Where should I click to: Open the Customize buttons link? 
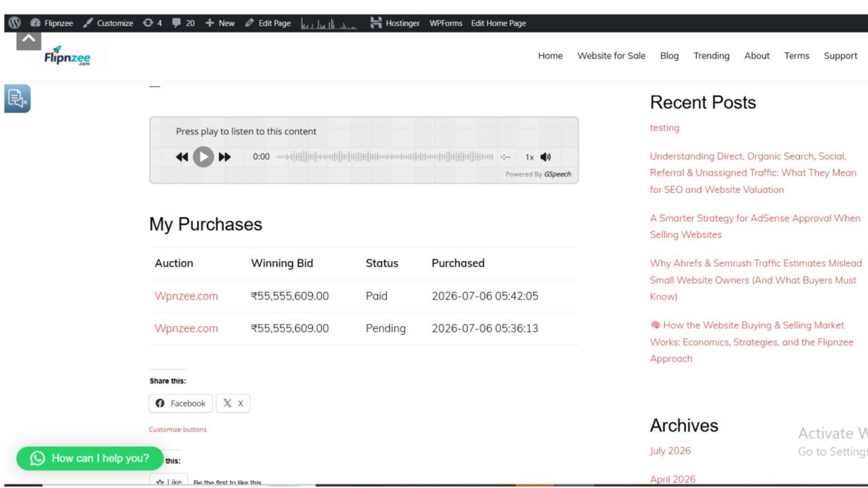[x=178, y=429]
